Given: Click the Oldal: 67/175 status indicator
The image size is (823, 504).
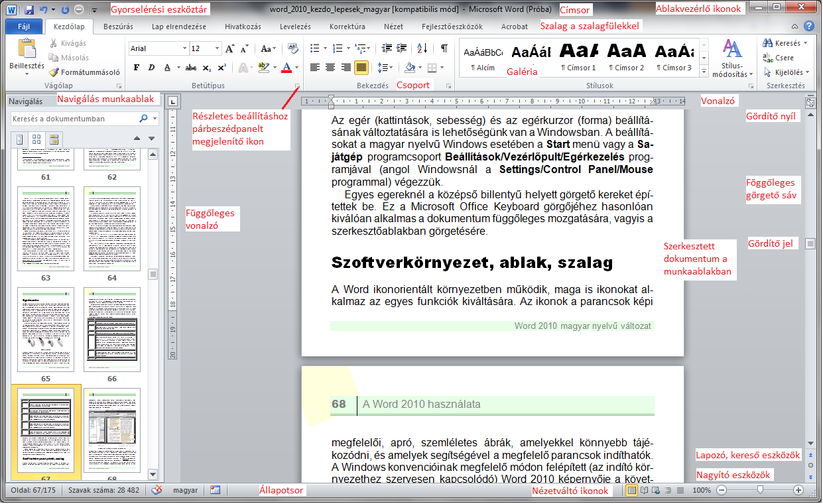Looking at the screenshot, I should [32, 490].
